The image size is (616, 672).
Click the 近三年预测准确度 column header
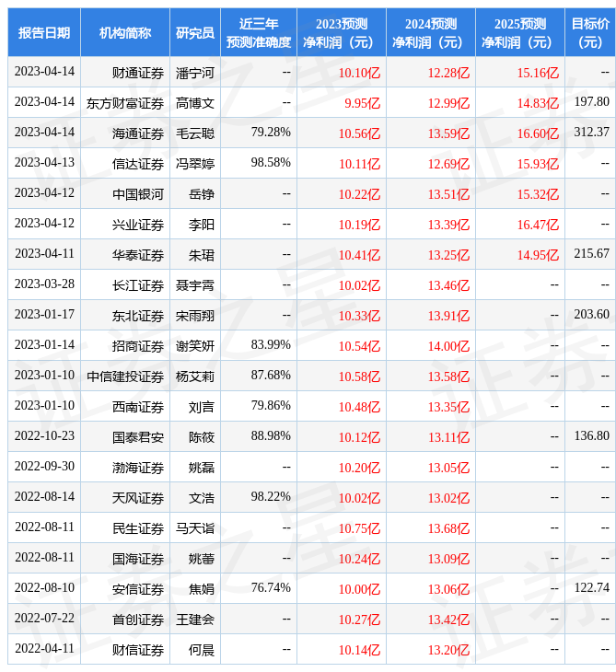(259, 32)
